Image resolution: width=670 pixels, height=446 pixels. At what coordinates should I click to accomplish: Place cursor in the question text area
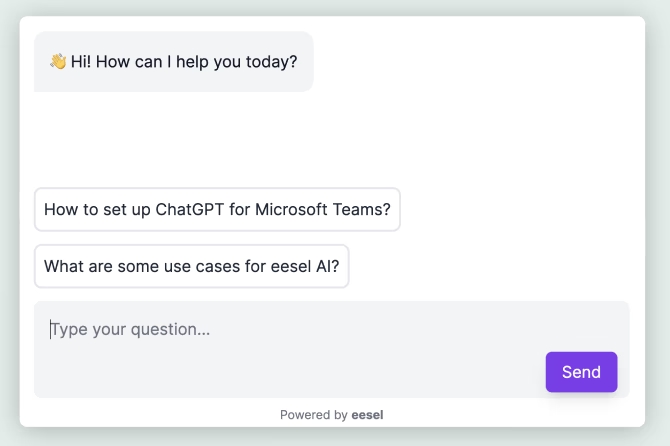290,330
